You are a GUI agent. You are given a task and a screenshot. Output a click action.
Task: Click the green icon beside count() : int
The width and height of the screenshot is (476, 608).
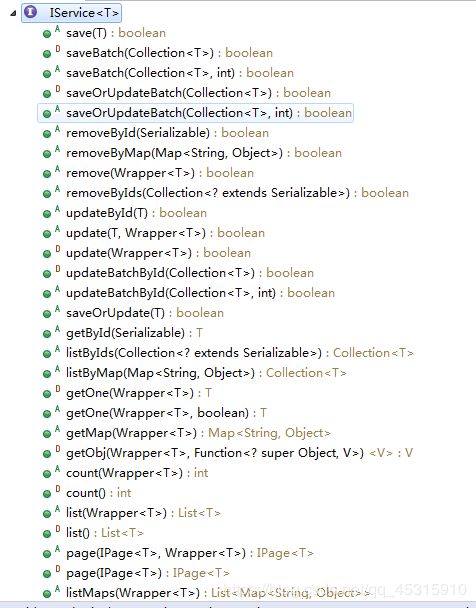pos(47,494)
